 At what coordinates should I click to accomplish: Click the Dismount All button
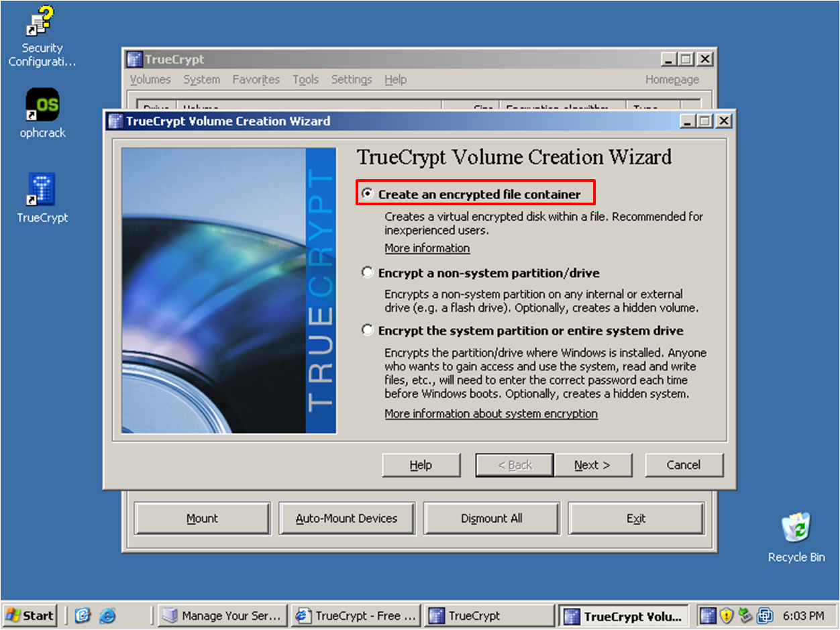[x=492, y=519]
